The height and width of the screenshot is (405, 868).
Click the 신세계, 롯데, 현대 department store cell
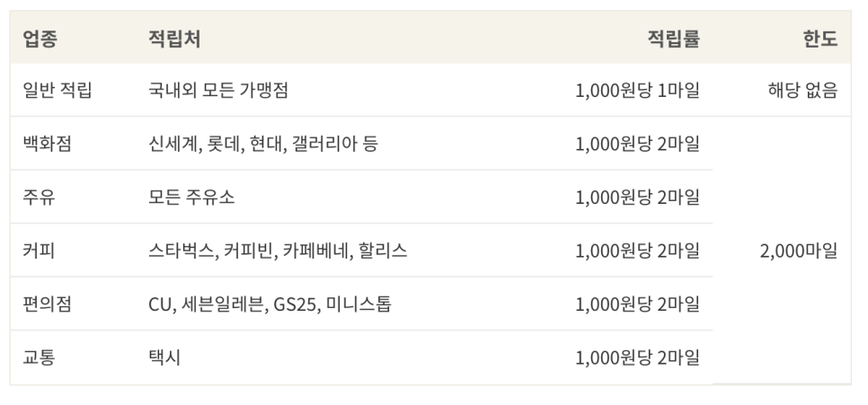[263, 144]
